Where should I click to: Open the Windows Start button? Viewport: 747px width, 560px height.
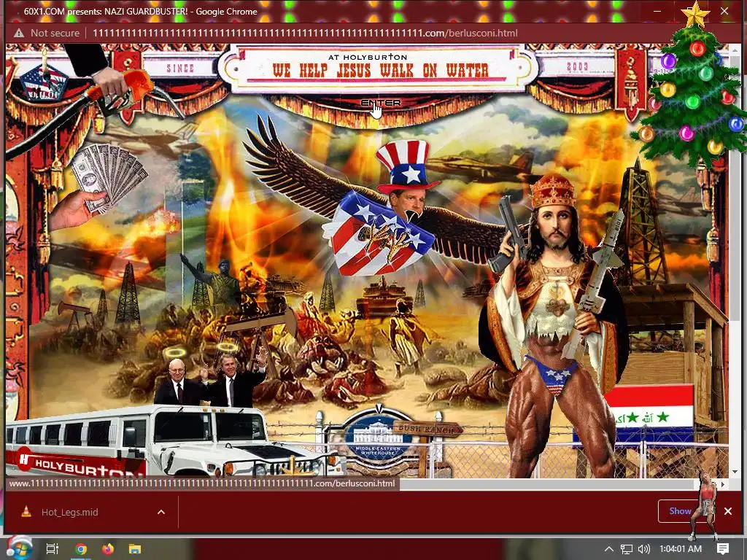click(x=19, y=548)
